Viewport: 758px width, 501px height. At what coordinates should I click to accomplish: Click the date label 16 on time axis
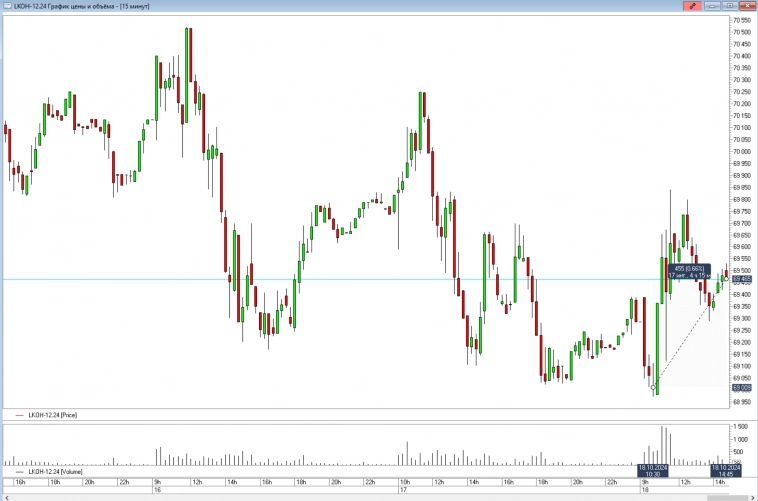[x=157, y=490]
